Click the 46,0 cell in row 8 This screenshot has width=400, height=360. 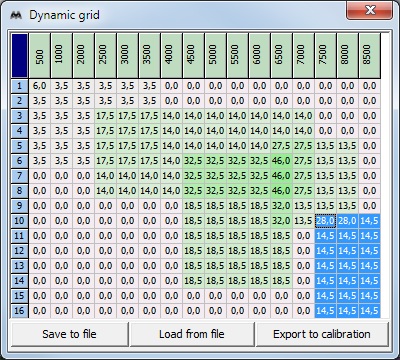click(282, 191)
